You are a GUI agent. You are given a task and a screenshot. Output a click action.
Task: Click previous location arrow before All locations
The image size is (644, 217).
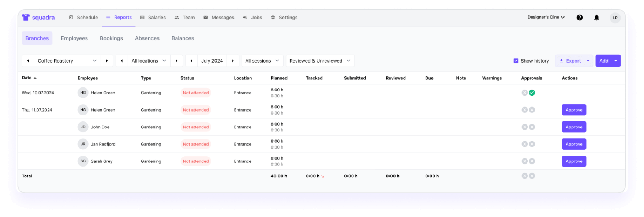click(x=122, y=61)
